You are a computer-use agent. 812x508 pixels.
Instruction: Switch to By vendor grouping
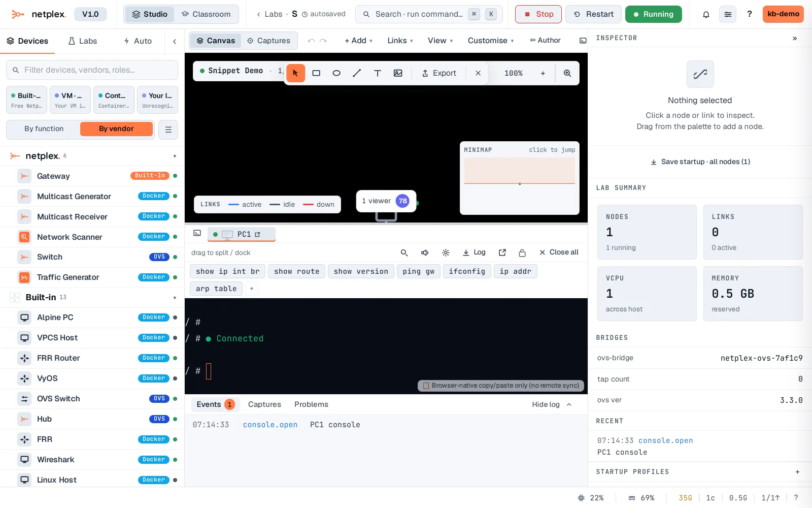[x=116, y=129]
